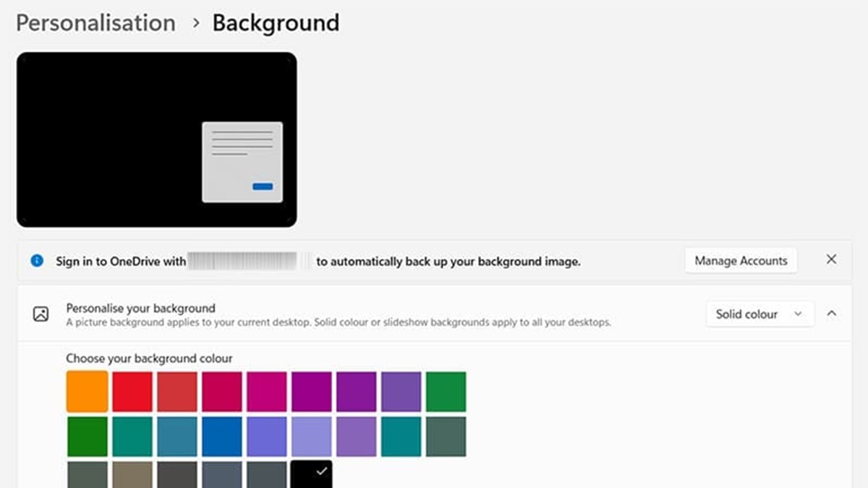Select the lavender swatch in second row
Image resolution: width=868 pixels, height=488 pixels.
click(x=311, y=437)
